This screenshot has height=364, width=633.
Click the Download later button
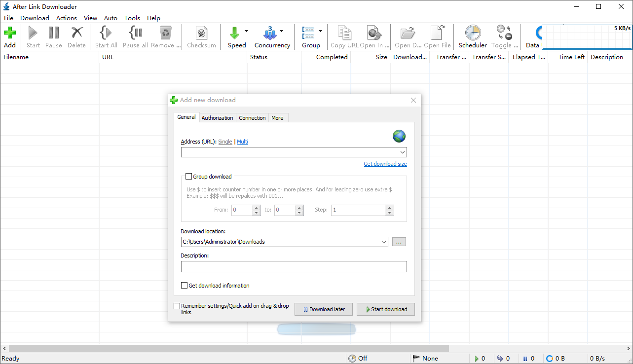click(x=324, y=309)
